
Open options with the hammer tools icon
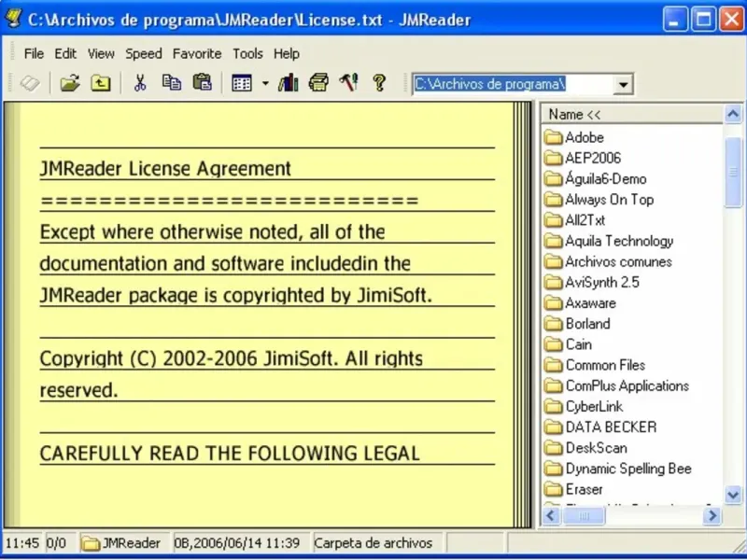(x=348, y=83)
